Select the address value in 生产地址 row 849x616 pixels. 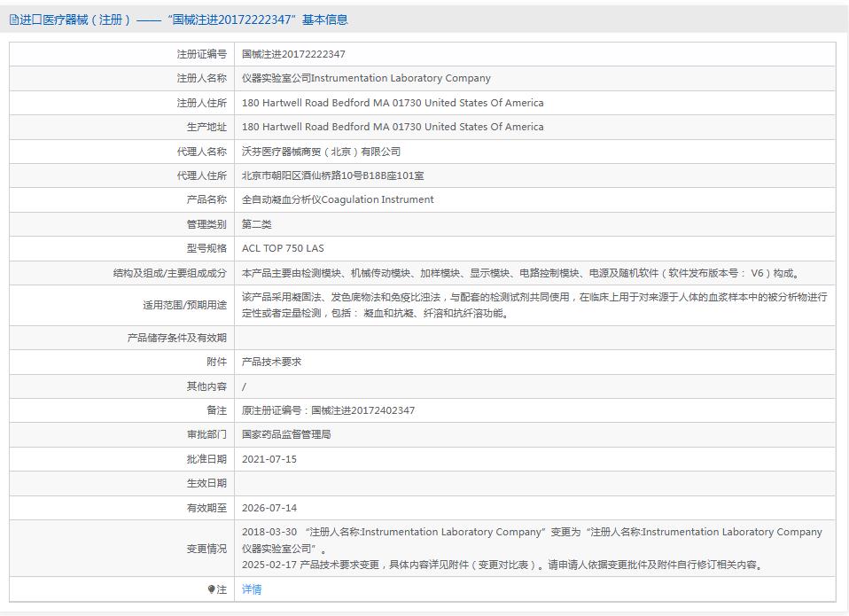(x=393, y=127)
